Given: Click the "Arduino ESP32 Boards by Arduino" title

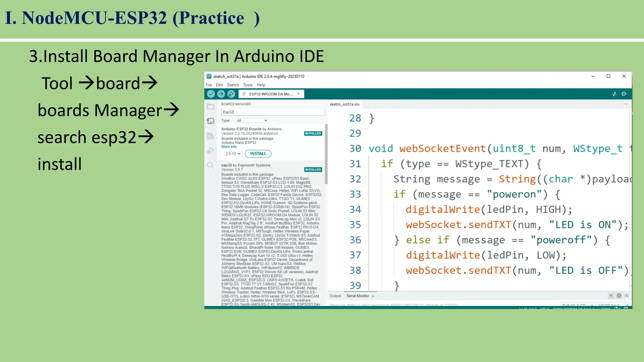Looking at the screenshot, I should [x=251, y=129].
